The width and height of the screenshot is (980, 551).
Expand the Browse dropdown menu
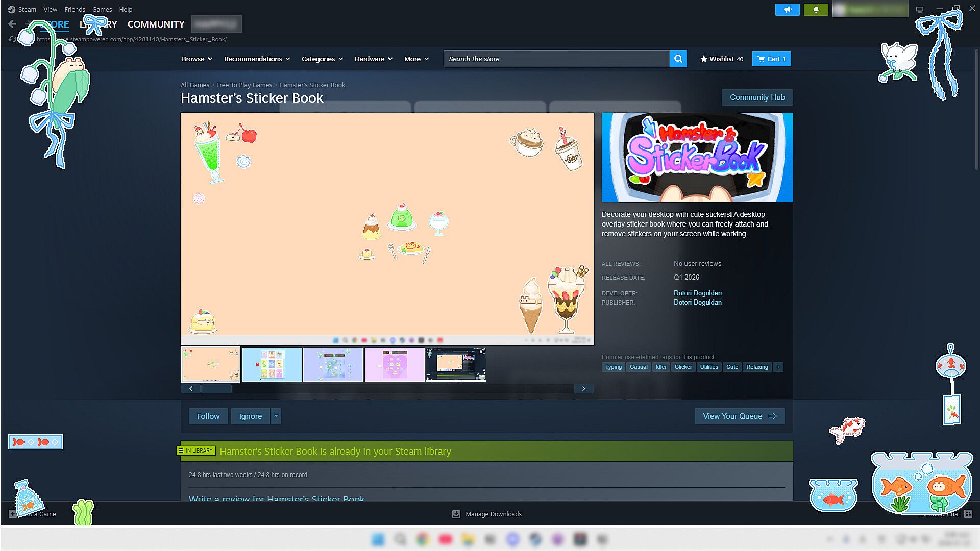click(197, 59)
